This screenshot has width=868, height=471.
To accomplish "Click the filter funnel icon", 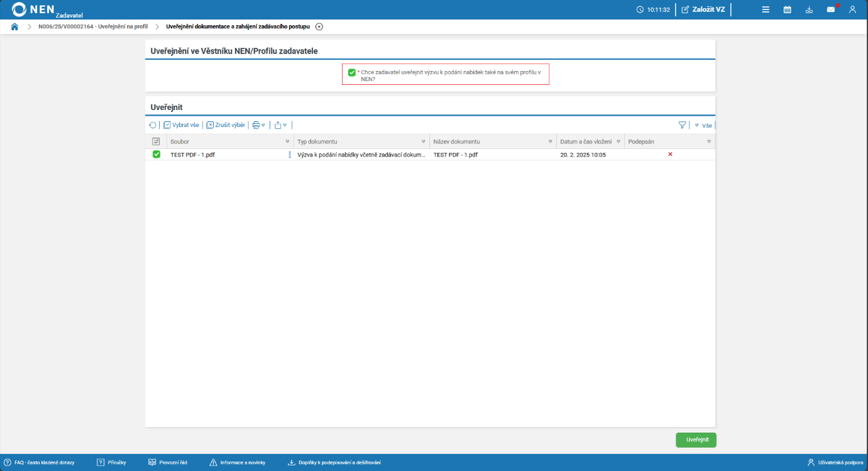I will (682, 125).
